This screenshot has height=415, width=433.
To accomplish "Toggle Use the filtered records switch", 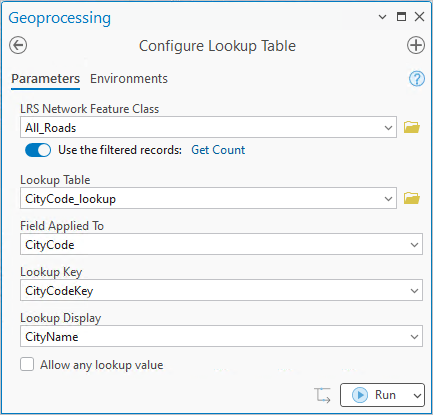I will pos(38,150).
